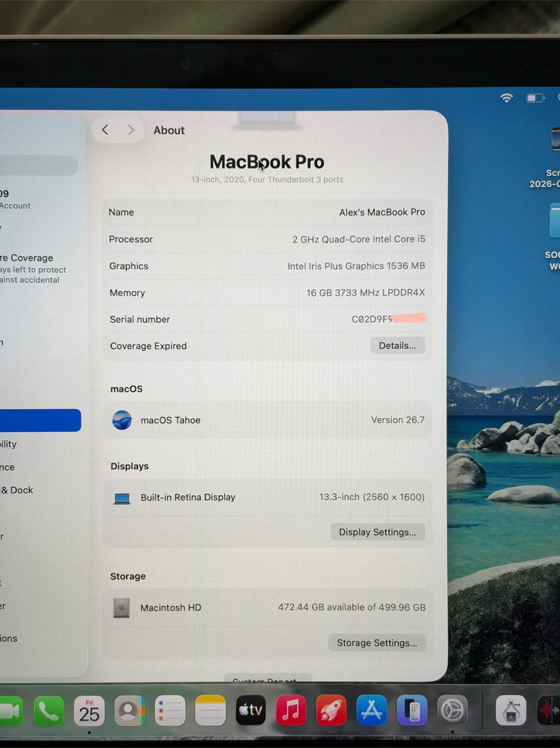Viewport: 560px width, 748px height.
Task: Open the Reminders app in Dock
Action: [x=170, y=711]
